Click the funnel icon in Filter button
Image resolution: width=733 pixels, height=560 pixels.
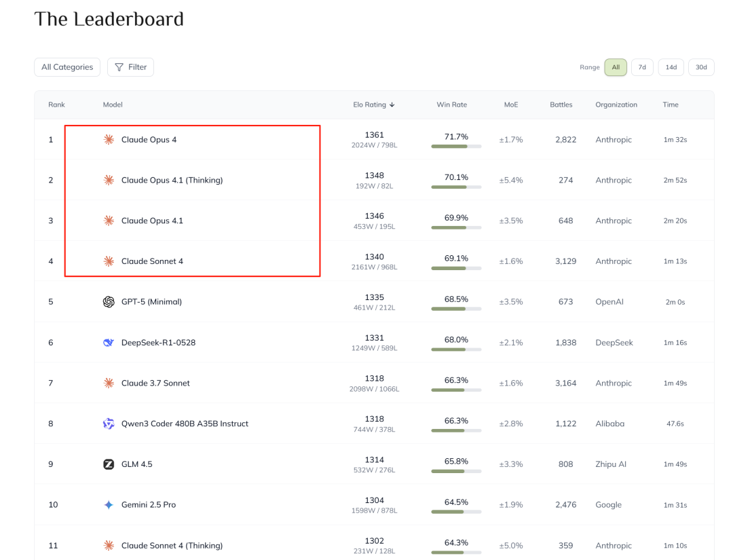(119, 67)
